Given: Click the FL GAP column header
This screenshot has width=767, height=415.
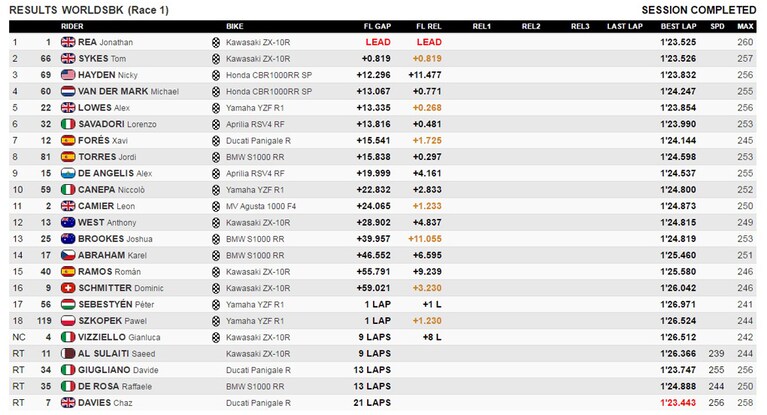Looking at the screenshot, I should pyautogui.click(x=377, y=26).
